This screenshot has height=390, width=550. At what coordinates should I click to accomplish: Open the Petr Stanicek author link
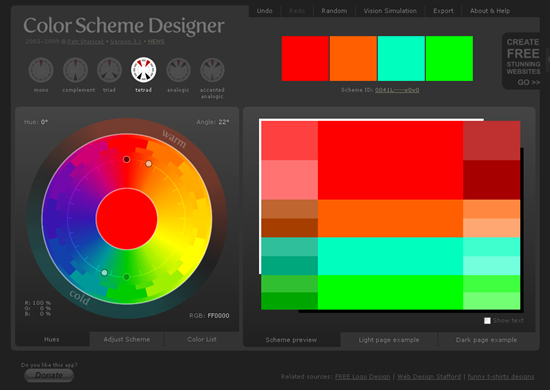click(x=86, y=41)
